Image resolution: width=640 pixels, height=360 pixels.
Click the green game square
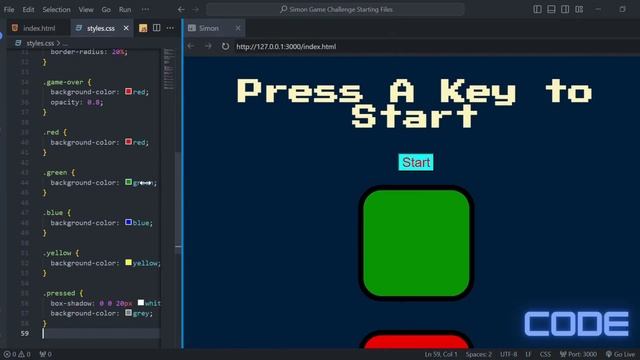click(x=416, y=243)
